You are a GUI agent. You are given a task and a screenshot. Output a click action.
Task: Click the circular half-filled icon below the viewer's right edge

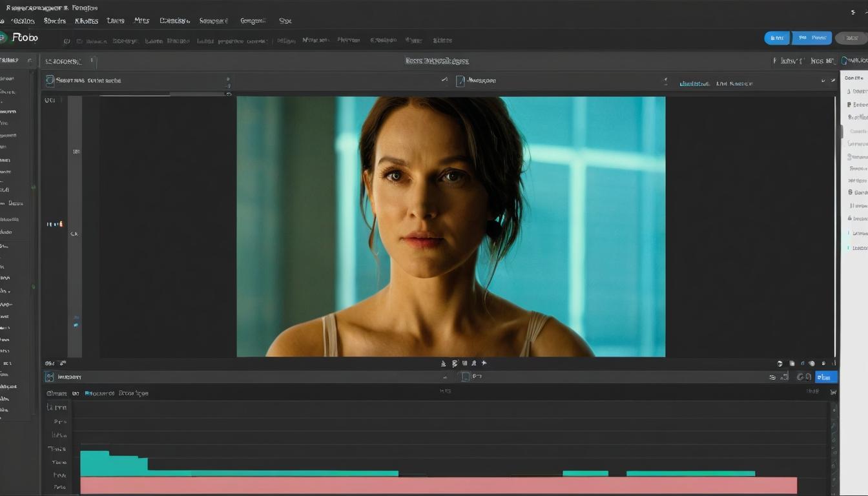click(x=780, y=364)
